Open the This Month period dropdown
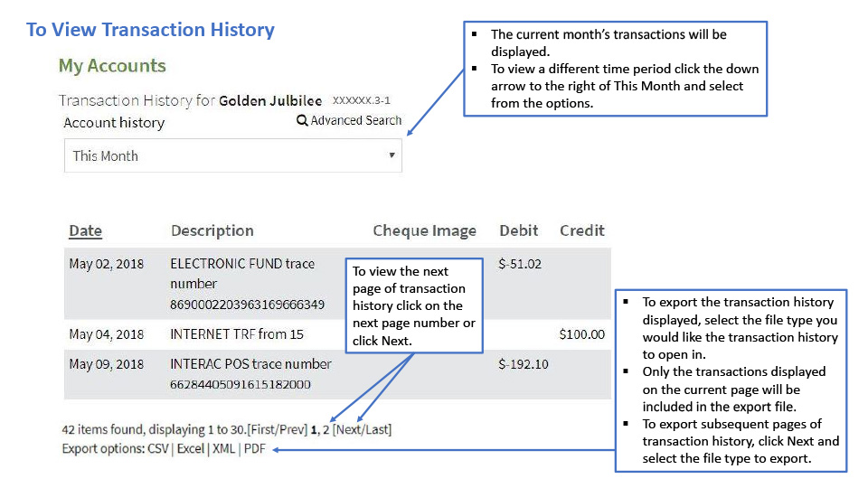Image resolution: width=868 pixels, height=488 pixels. (x=232, y=155)
